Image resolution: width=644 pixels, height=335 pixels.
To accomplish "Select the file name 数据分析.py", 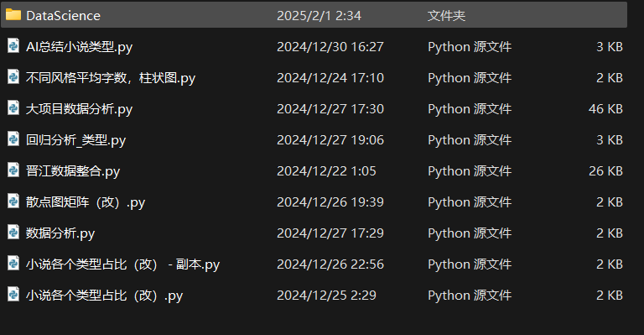I will 60,233.
